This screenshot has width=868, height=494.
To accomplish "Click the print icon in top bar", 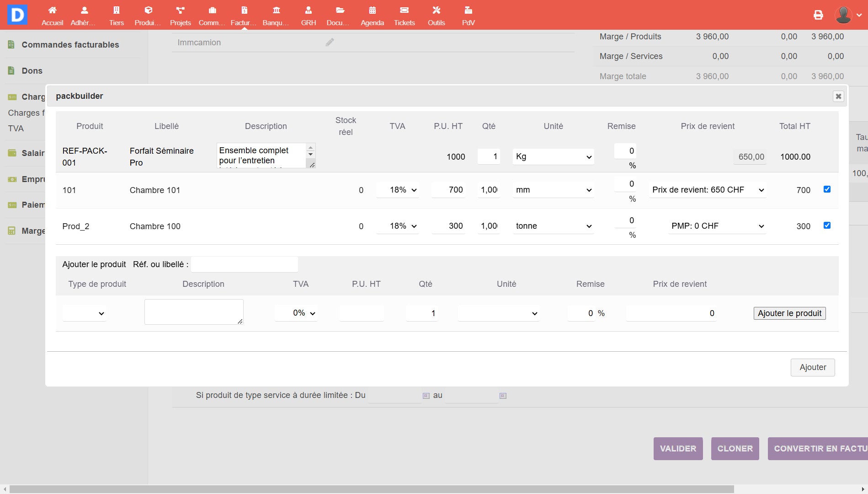I will pos(818,15).
